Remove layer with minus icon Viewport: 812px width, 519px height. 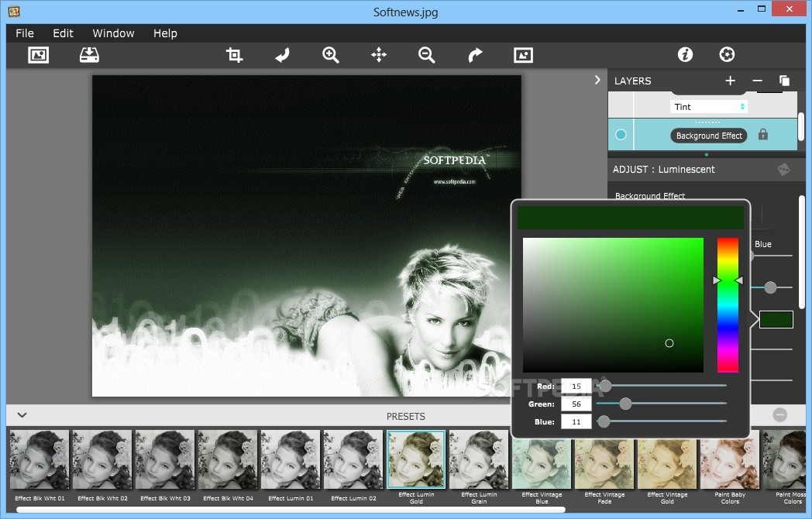[x=757, y=81]
